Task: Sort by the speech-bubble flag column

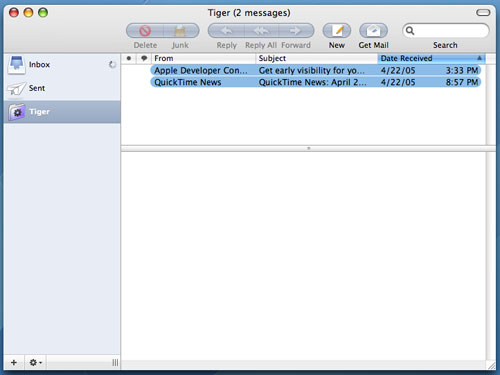Action: 144,58
